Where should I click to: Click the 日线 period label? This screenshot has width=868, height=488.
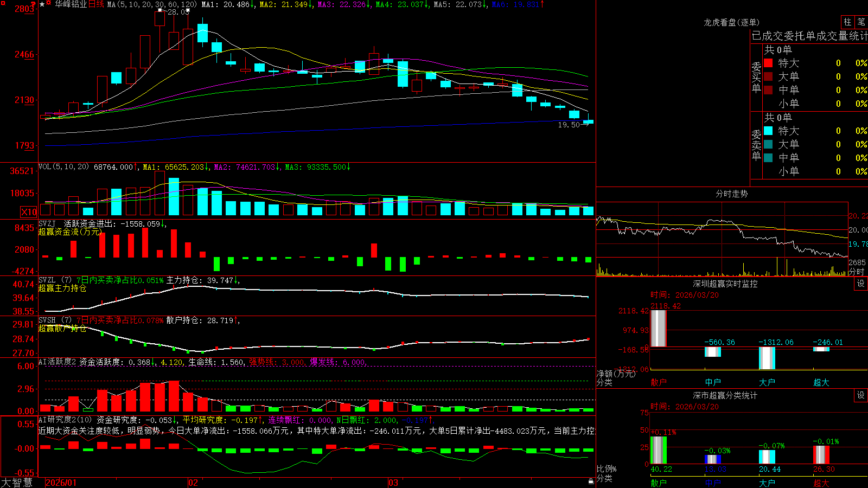96,4
